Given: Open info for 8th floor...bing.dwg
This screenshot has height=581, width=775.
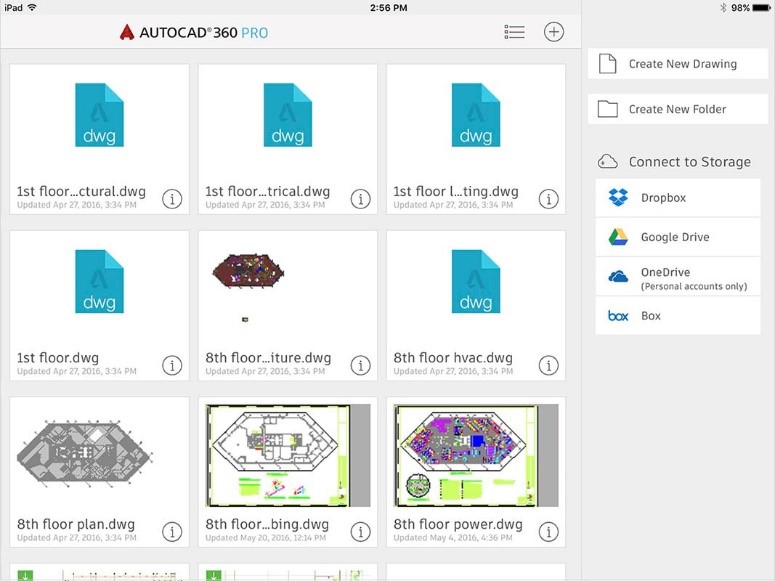Looking at the screenshot, I should click(x=360, y=532).
